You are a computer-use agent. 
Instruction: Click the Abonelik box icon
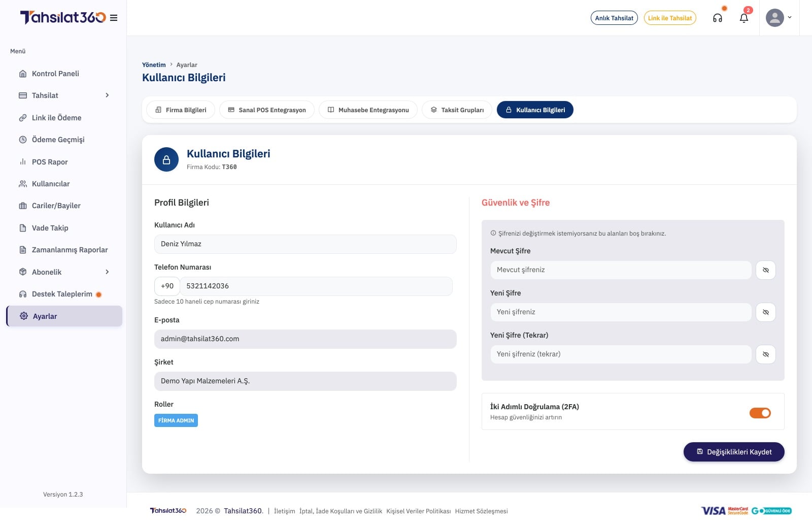pos(23,272)
